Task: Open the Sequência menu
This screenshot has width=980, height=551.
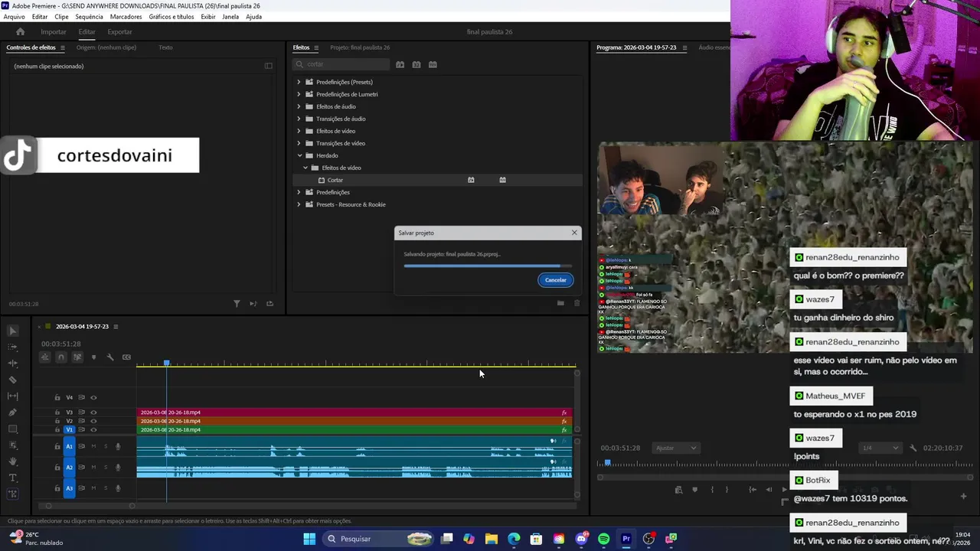Action: (x=89, y=17)
